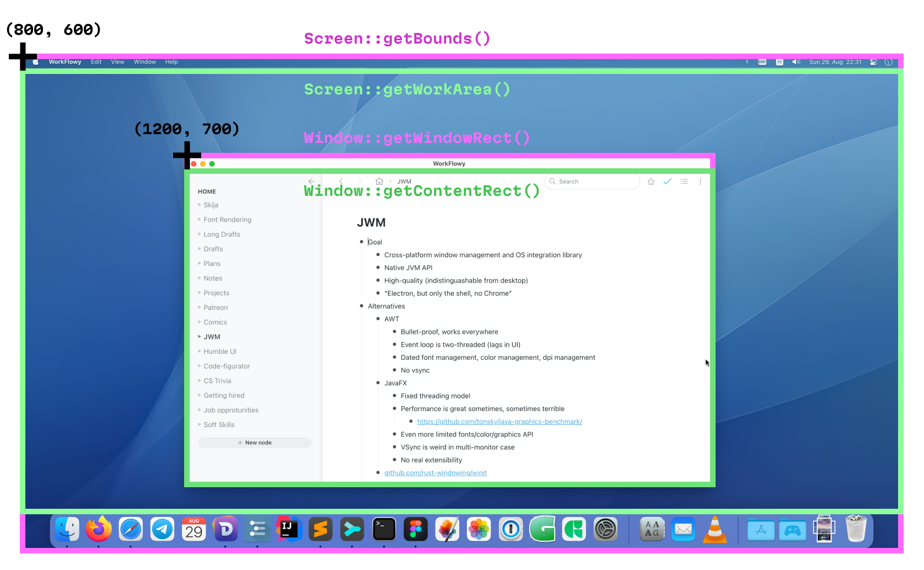Image resolution: width=924 pixels, height=570 pixels.
Task: Open Control Center in menu bar
Action: tap(873, 62)
